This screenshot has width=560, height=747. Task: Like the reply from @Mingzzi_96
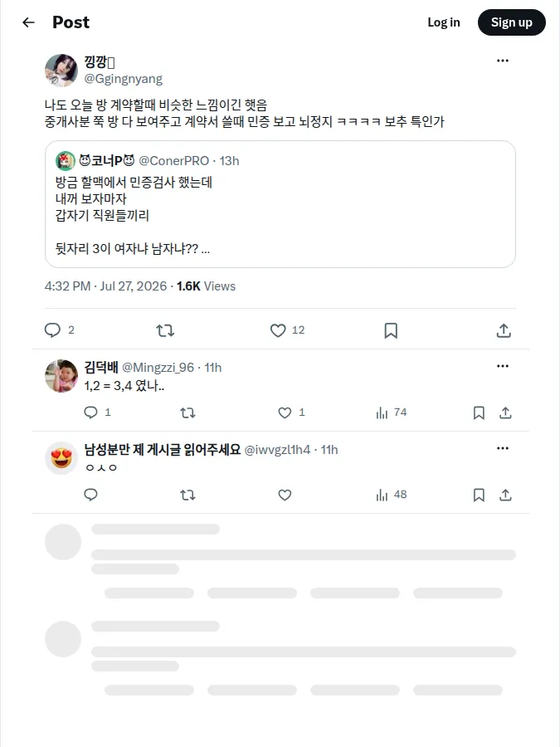[285, 413]
